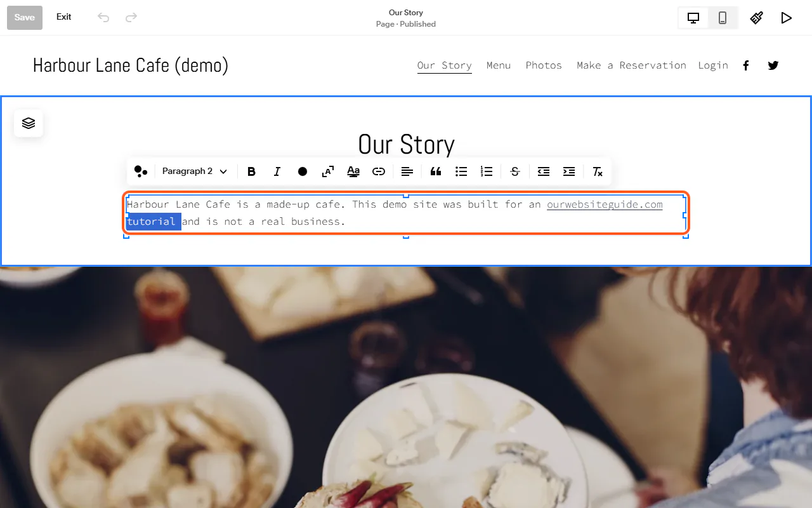This screenshot has width=812, height=508.
Task: Create a bulleted list
Action: tap(461, 171)
